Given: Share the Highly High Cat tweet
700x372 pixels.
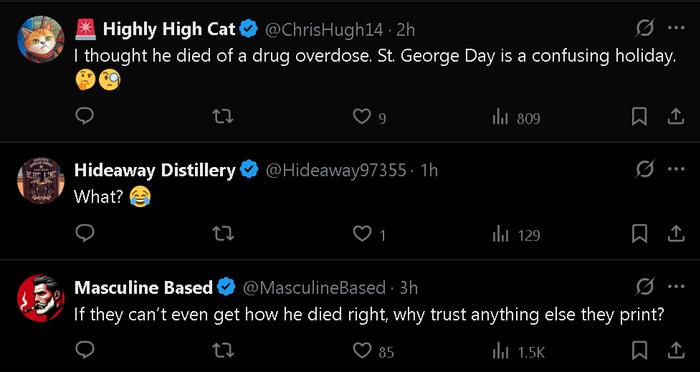Looking at the screenshot, I should click(x=675, y=117).
